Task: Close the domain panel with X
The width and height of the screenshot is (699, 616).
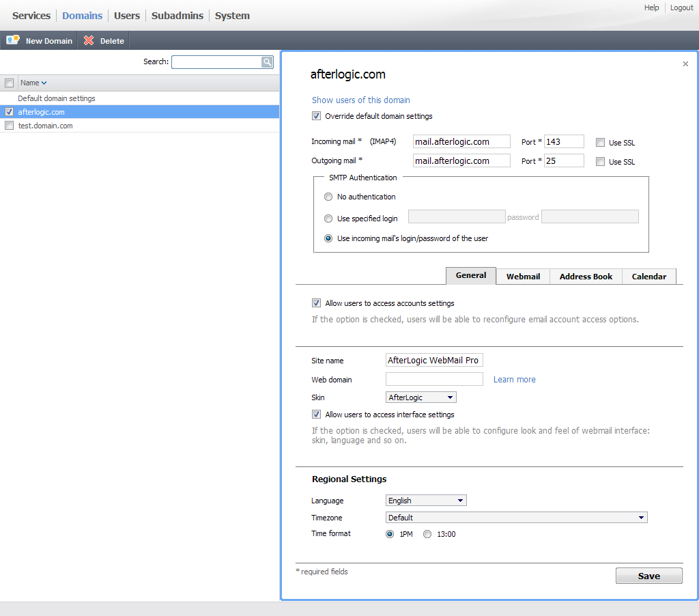Action: tap(685, 64)
